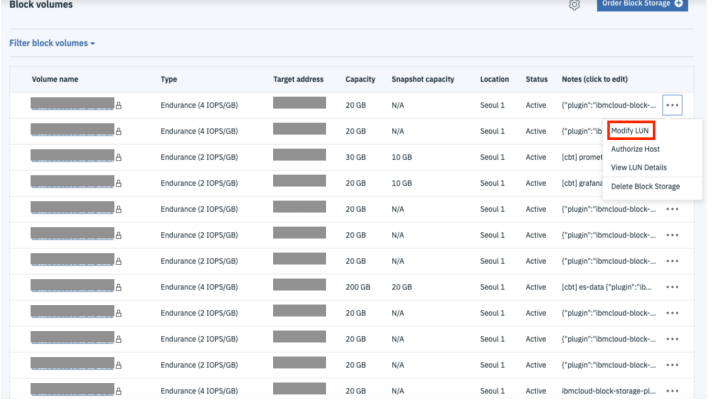The width and height of the screenshot is (717, 405).
Task: Click the Notes (click to edit) header
Action: click(x=594, y=79)
